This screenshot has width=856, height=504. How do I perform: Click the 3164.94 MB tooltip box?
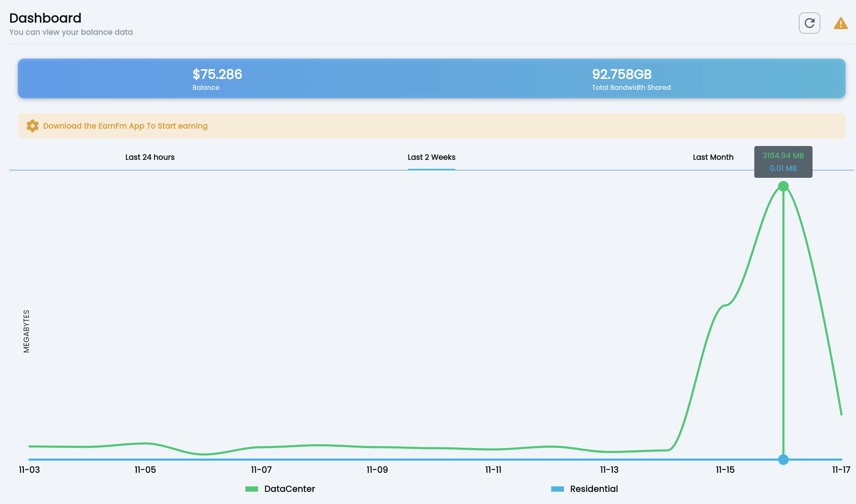click(x=783, y=162)
